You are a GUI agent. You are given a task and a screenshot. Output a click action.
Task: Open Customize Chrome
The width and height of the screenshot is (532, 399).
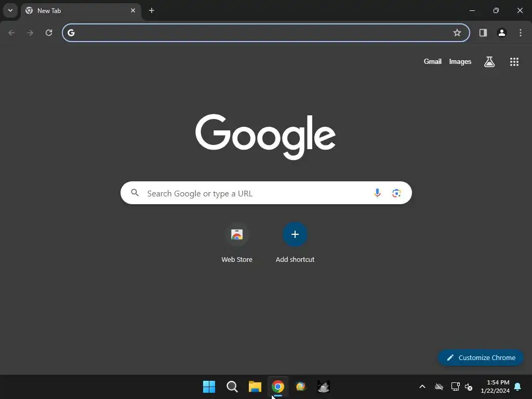[x=481, y=357]
